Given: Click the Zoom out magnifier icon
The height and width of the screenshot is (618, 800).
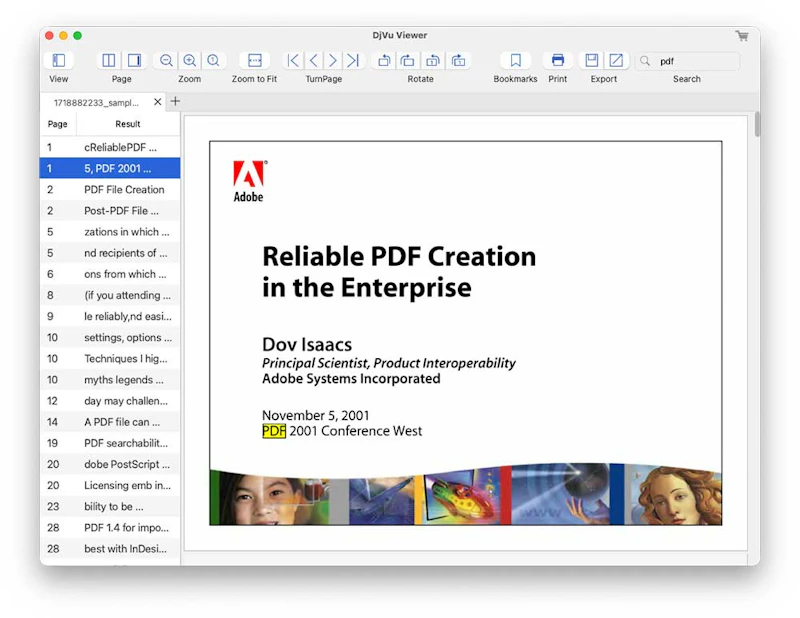Looking at the screenshot, I should [166, 61].
